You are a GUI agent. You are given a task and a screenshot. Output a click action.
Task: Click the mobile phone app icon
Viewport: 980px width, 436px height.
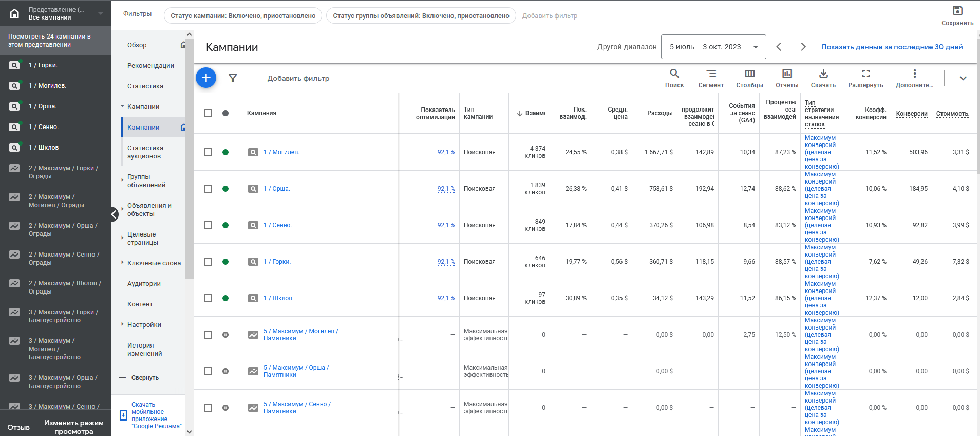123,415
